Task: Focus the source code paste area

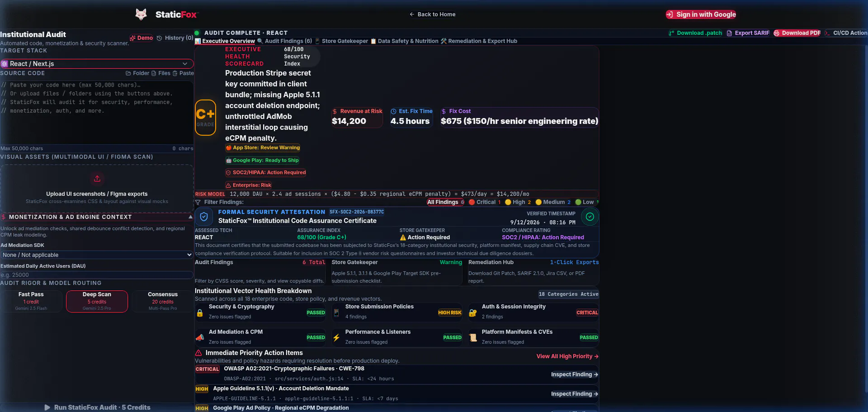Action: [97, 112]
